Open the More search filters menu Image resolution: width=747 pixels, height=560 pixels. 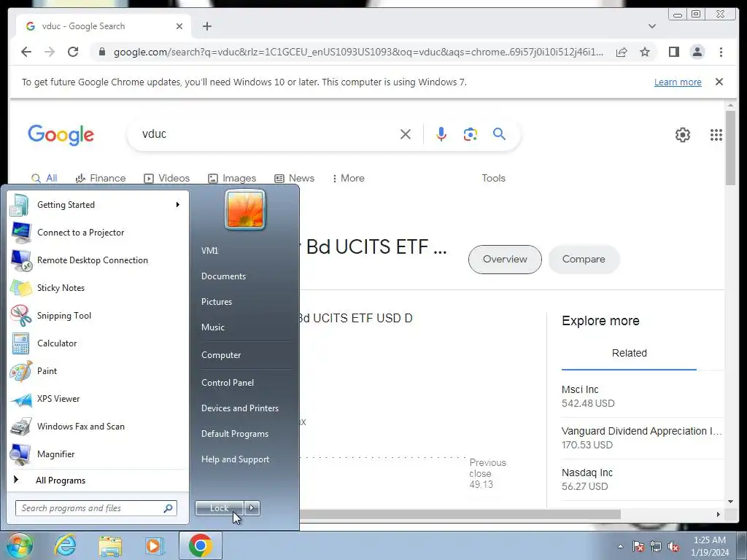click(349, 178)
